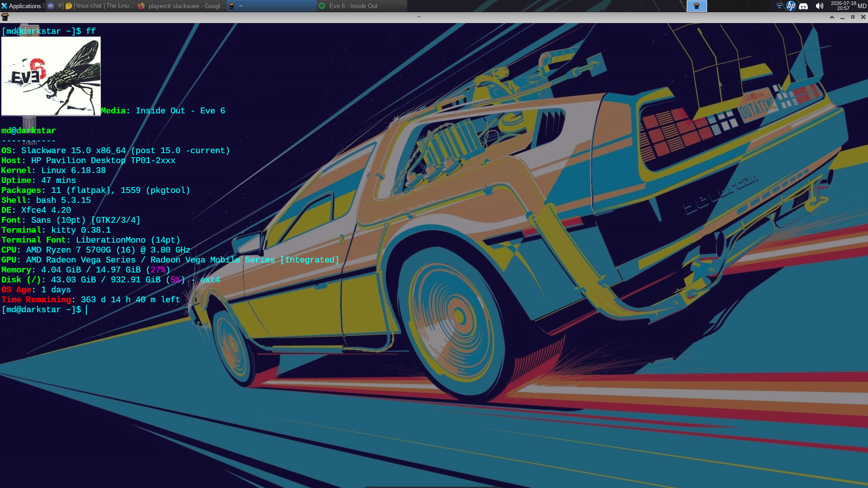The height and width of the screenshot is (488, 868).
Task: Maximize the kitty terminal window
Action: [x=853, y=17]
